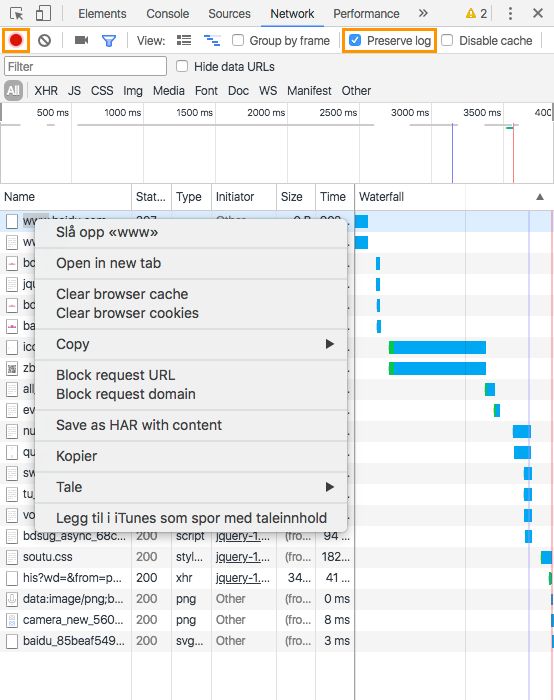Select the Network tab
The image size is (554, 700).
[292, 14]
